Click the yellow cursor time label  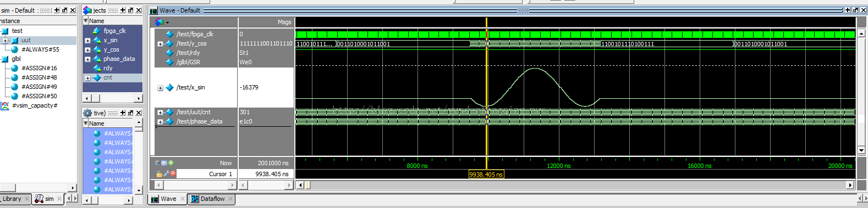click(486, 175)
